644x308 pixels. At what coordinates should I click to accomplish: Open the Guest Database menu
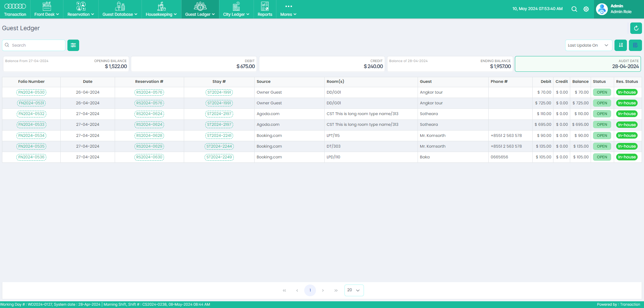[120, 9]
